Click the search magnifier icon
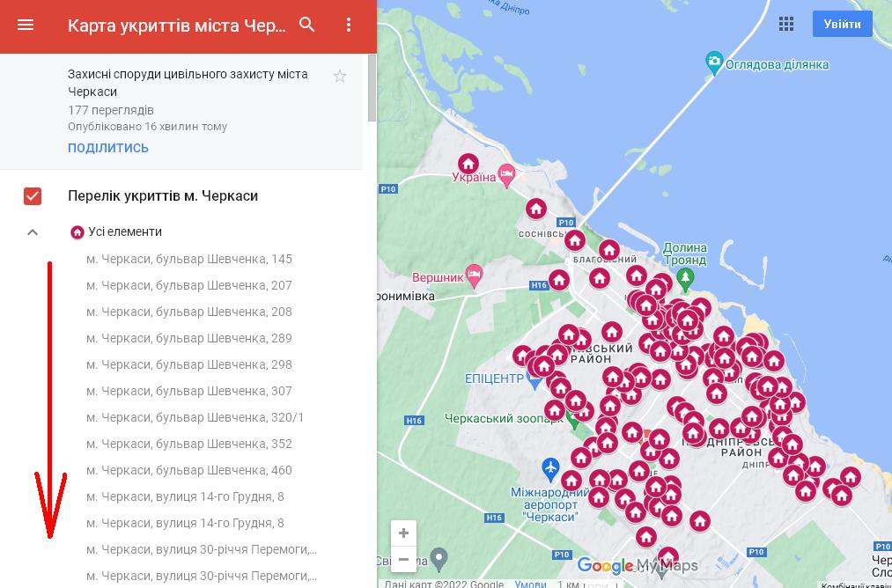Screen dimensions: 892x588 coord(307,26)
